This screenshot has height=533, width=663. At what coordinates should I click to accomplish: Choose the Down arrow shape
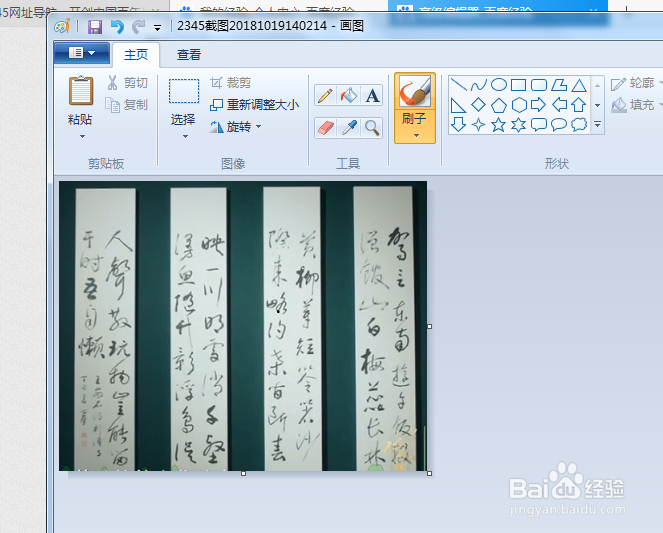coord(458,125)
